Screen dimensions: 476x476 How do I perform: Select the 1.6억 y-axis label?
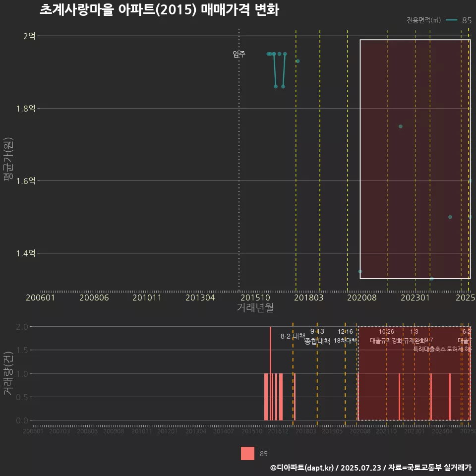point(26,181)
